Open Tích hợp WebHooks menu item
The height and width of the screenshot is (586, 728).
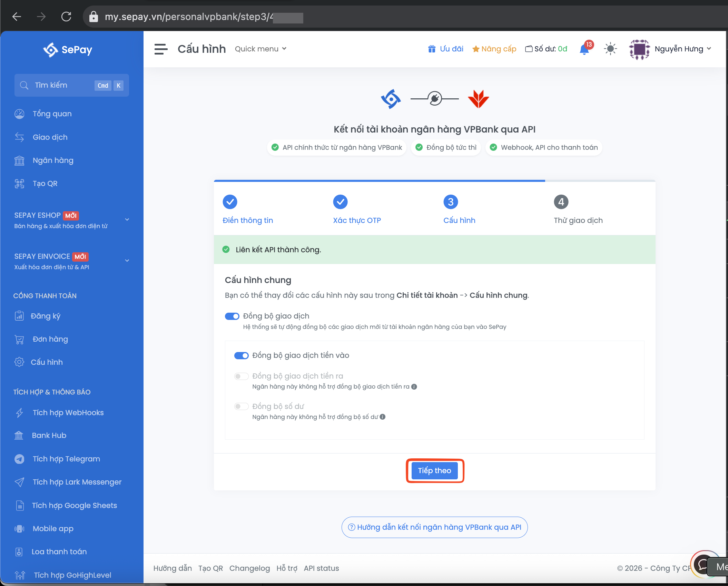pos(68,413)
